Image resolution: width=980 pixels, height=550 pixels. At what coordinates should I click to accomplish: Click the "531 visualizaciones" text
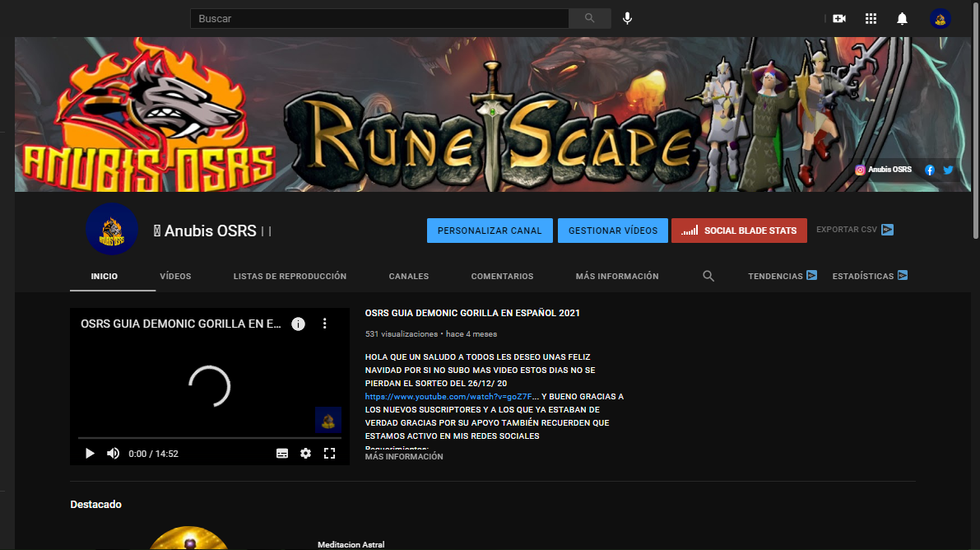tap(402, 334)
